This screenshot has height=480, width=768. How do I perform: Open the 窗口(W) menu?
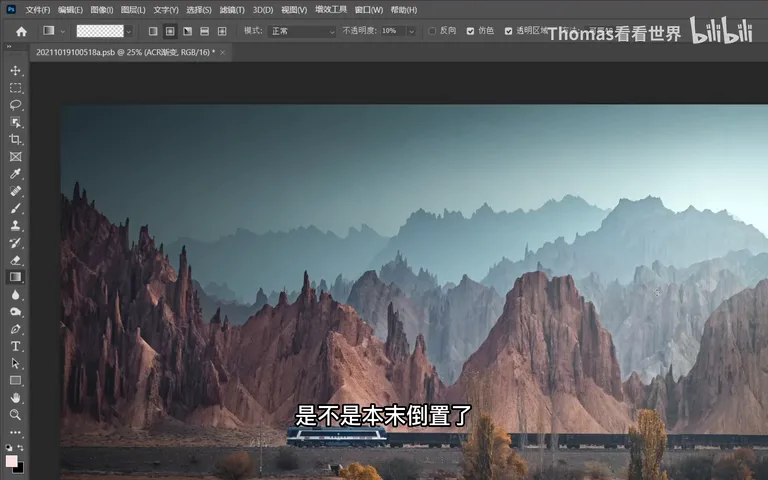pyautogui.click(x=368, y=10)
